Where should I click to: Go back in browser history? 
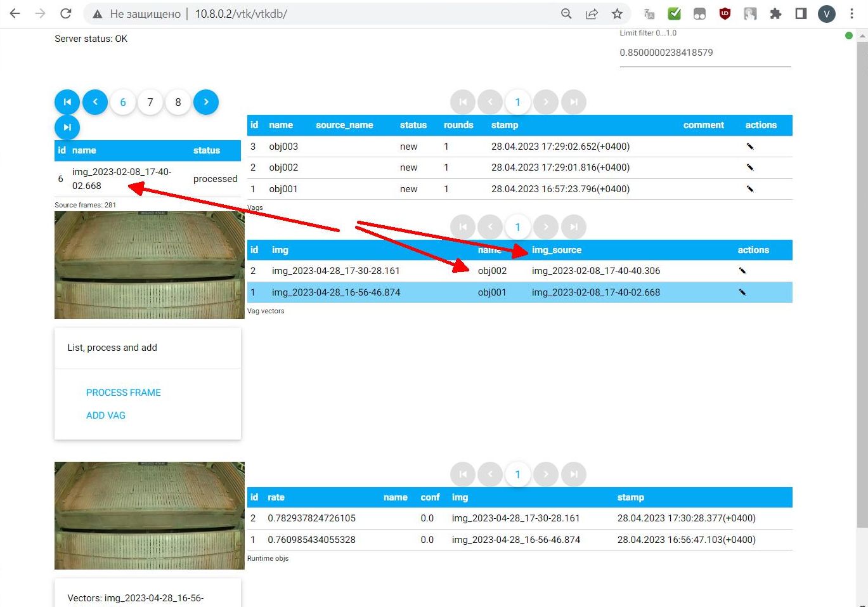click(15, 13)
